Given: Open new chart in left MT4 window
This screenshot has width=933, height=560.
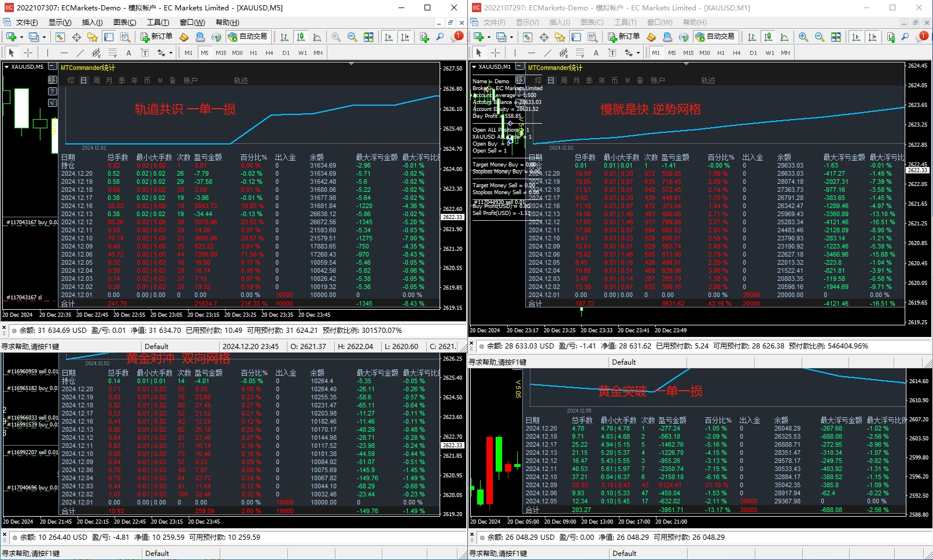Looking at the screenshot, I should (x=11, y=37).
